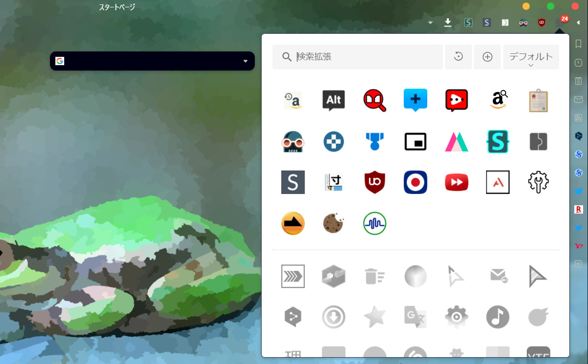Click the disabled triple-chevron box extension
This screenshot has width=588, height=364.
click(x=293, y=276)
